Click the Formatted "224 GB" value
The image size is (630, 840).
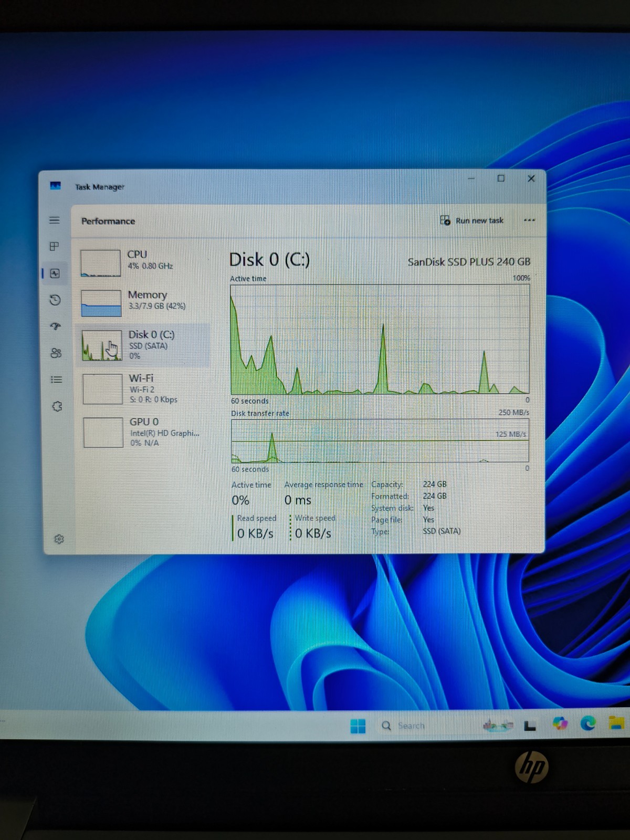tap(435, 496)
